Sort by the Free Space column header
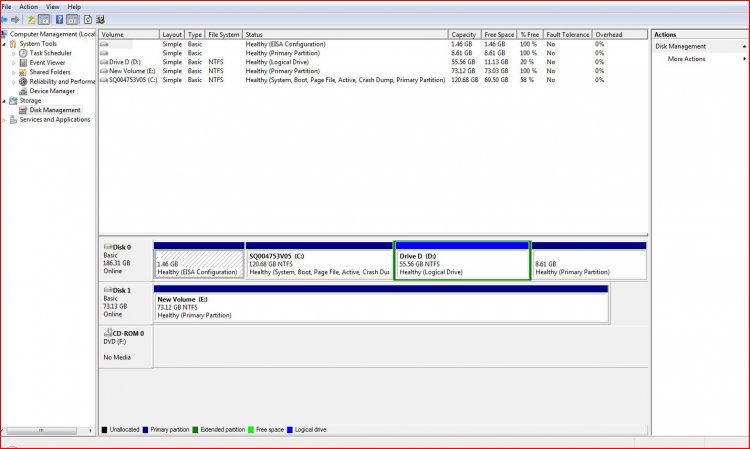The height and width of the screenshot is (449, 750). point(499,34)
